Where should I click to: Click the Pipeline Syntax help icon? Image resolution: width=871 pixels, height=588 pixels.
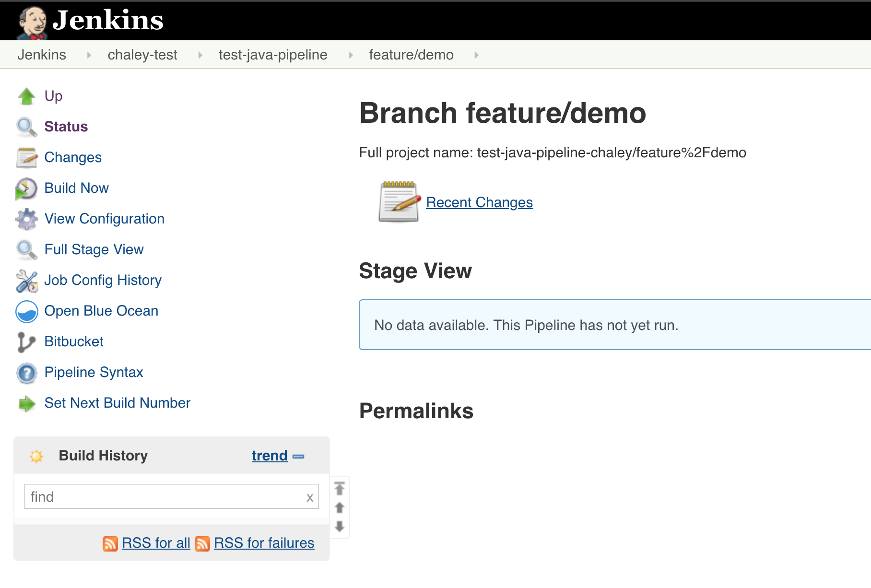[x=26, y=373]
